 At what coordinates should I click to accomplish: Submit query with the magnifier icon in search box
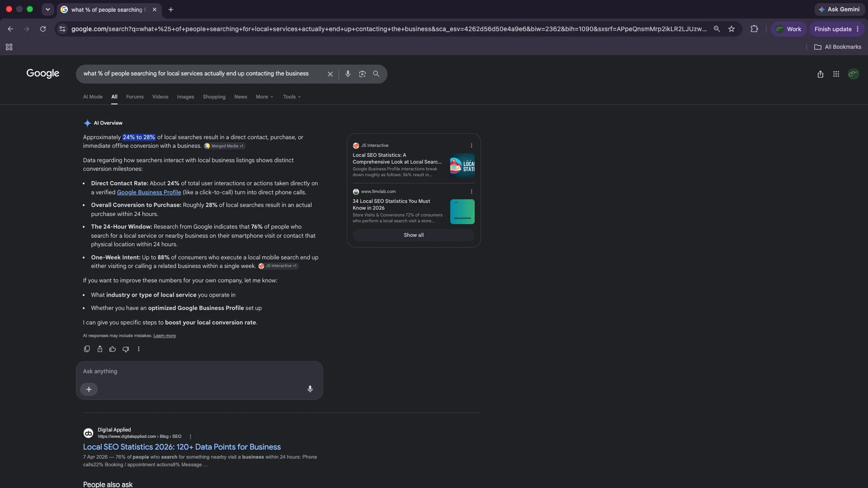pos(376,74)
